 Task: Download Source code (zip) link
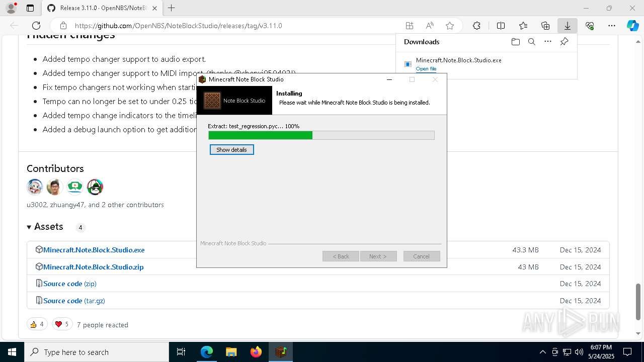click(70, 284)
